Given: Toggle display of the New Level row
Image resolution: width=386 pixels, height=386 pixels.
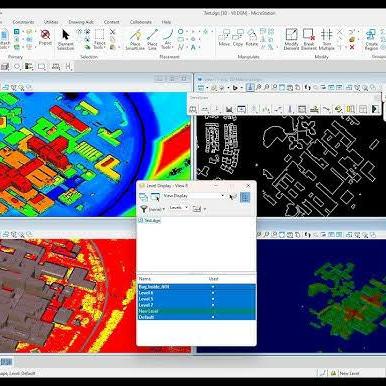Looking at the screenshot, I should (197, 311).
